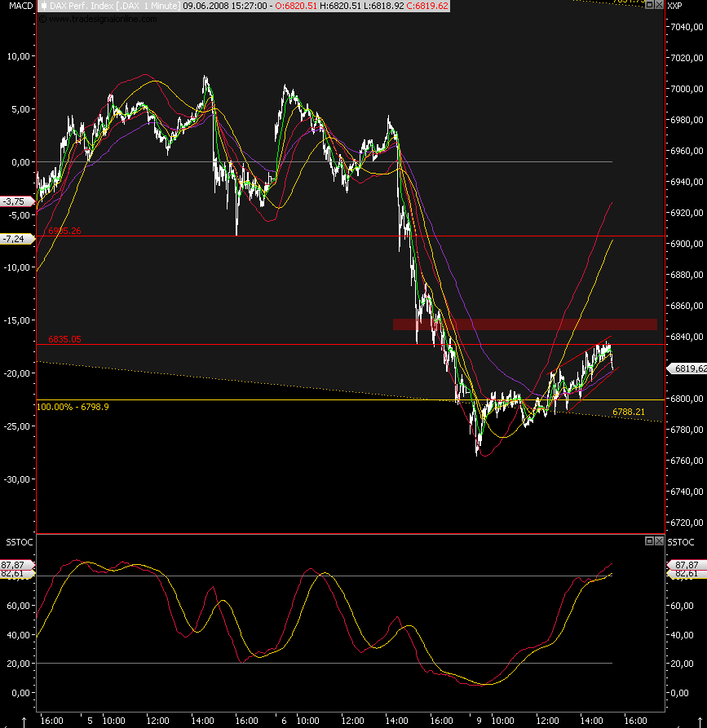Click the O:6820.51 open value in header
Image resolution: width=707 pixels, height=728 pixels.
click(296, 6)
